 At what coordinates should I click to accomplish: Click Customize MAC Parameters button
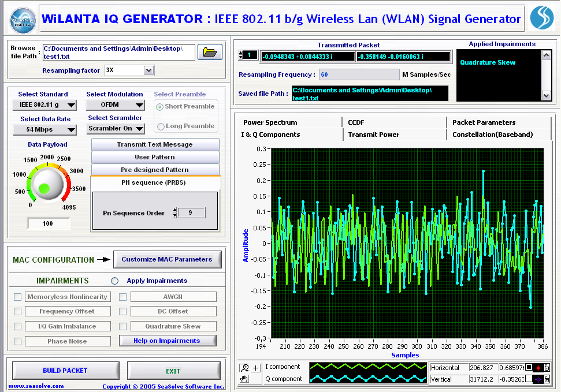(x=167, y=259)
